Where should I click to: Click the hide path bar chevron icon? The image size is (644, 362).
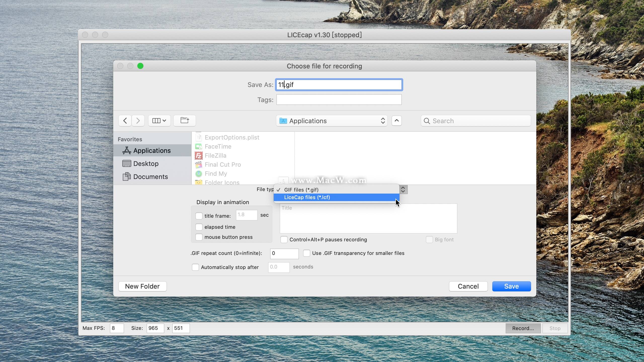396,121
